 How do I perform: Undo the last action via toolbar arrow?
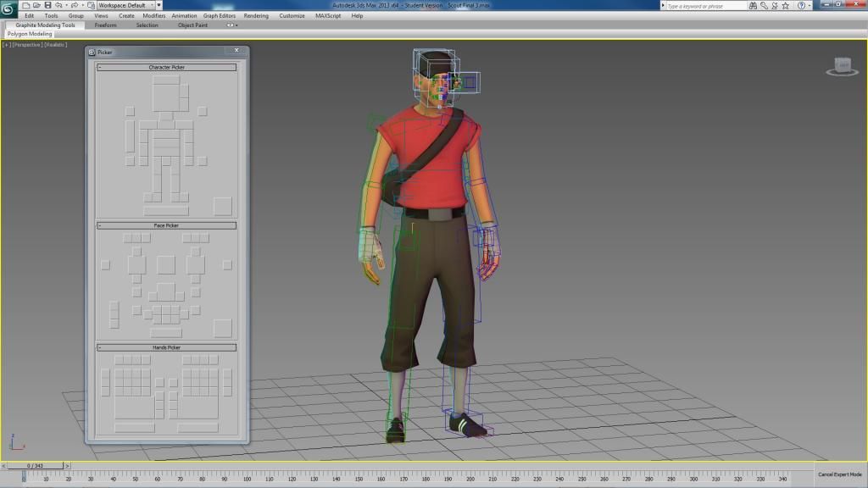coord(58,6)
